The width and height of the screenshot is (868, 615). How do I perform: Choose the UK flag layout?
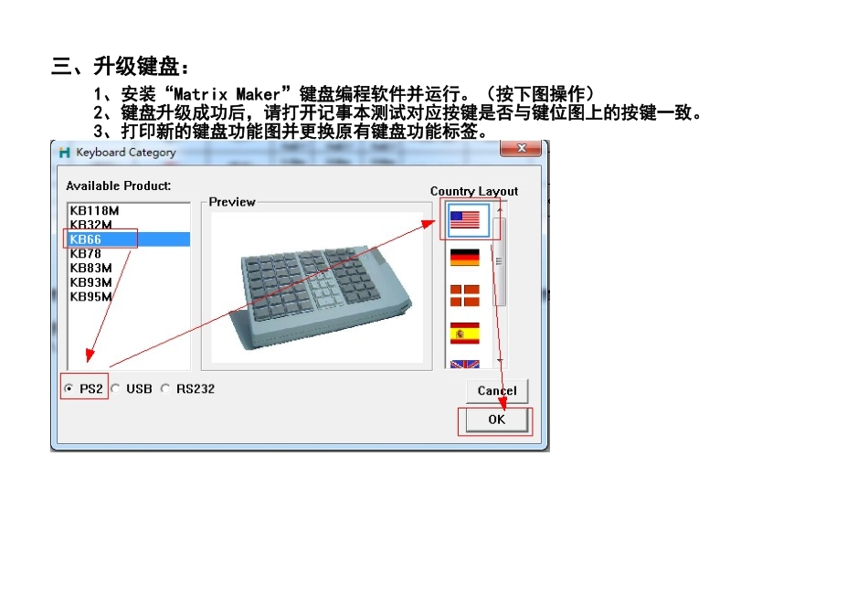point(465,365)
